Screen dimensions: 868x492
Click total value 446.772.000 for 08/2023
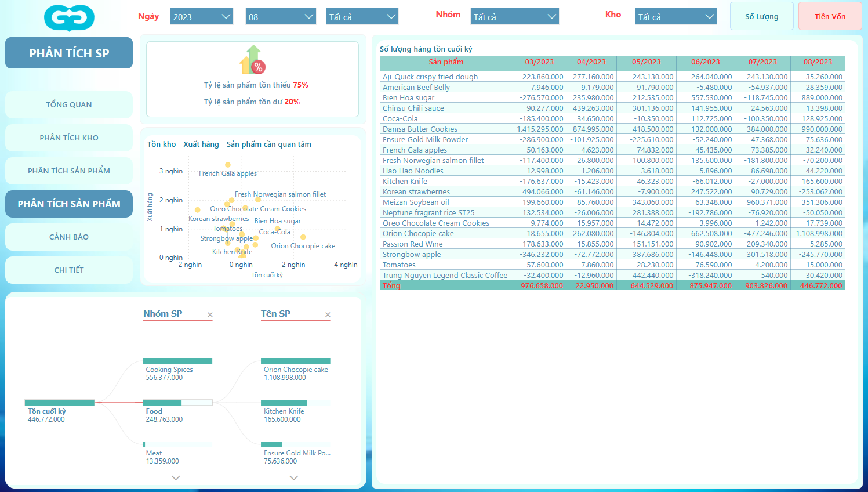click(x=821, y=285)
